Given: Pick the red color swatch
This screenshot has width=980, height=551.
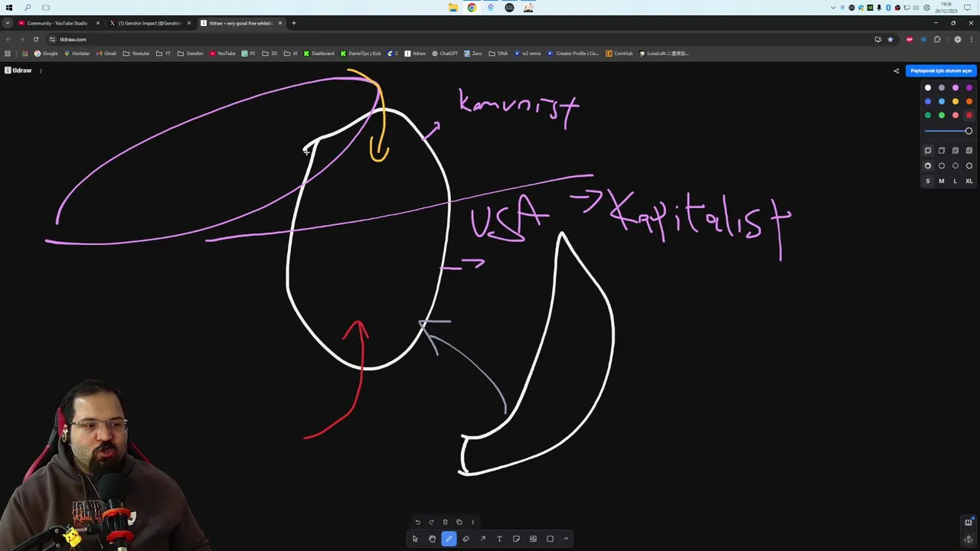Looking at the screenshot, I should [x=969, y=116].
